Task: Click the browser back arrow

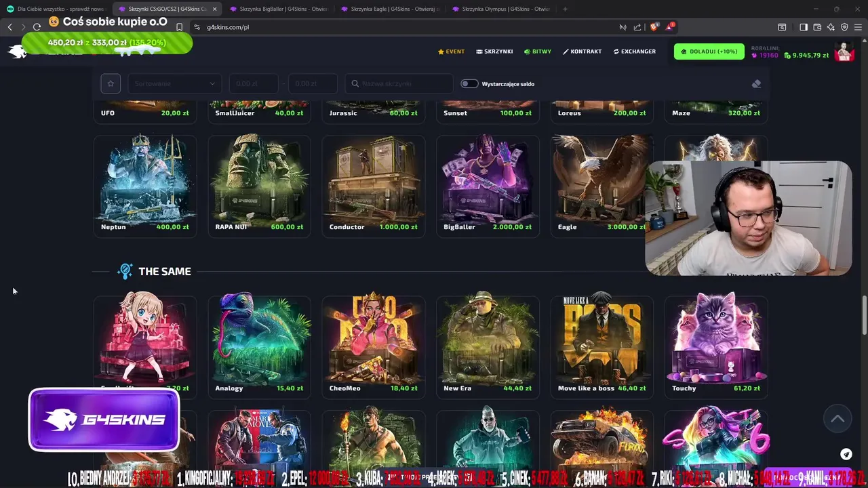Action: pos(10,27)
